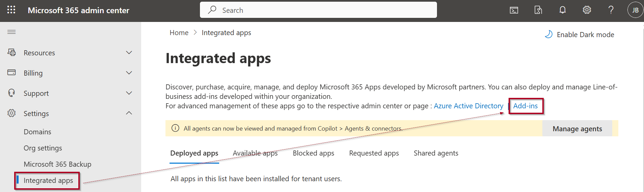
Task: Click the Settings label in sidebar
Action: tap(36, 114)
